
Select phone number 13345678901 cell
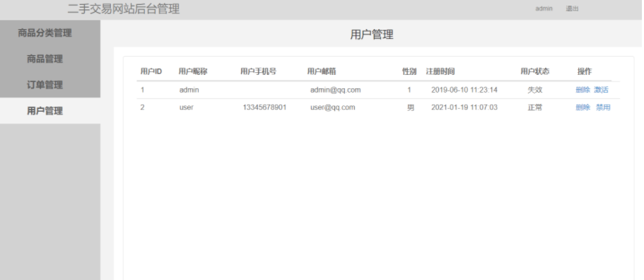coord(264,107)
